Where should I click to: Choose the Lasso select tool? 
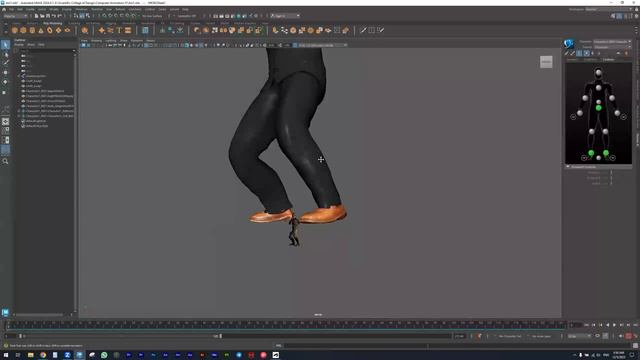click(5, 54)
